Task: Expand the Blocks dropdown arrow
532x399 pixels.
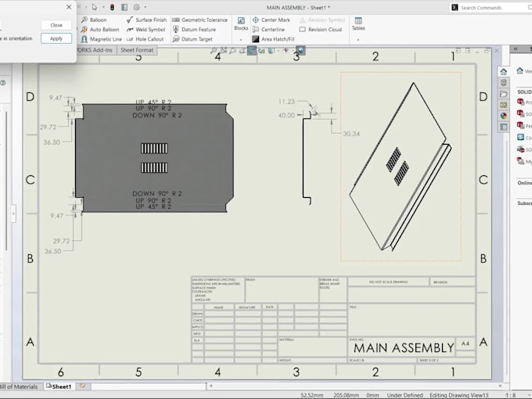Action: click(x=241, y=40)
